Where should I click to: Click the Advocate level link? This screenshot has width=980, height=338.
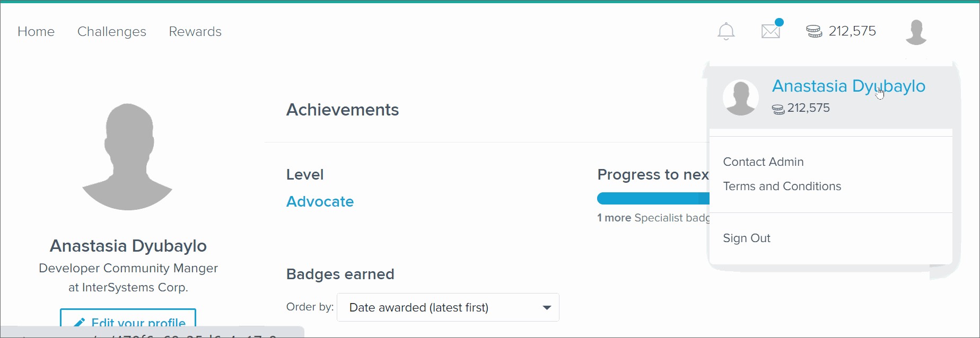pos(320,202)
